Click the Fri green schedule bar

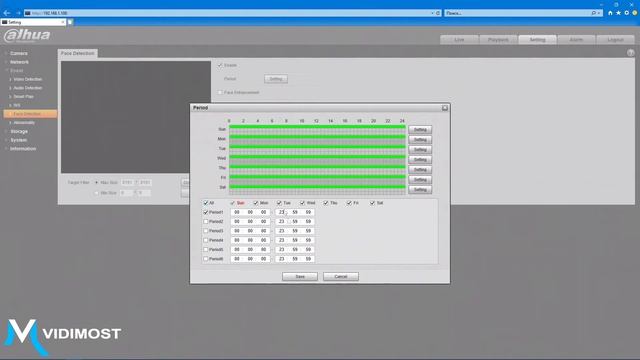317,177
